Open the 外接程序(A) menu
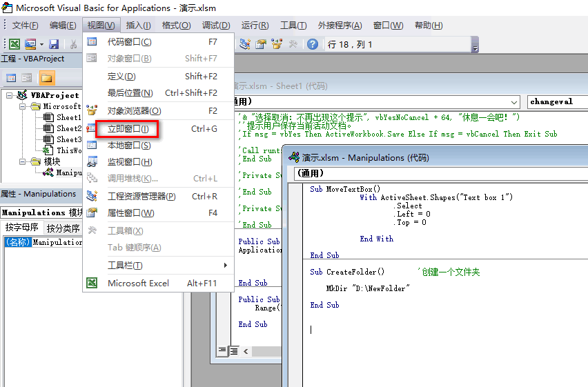The height and width of the screenshot is (387, 588). 340,26
